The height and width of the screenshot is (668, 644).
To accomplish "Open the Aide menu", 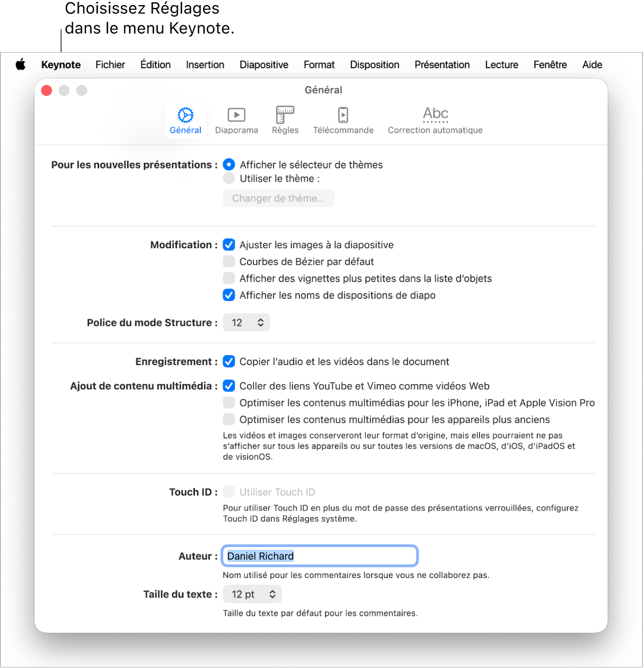I will [592, 65].
